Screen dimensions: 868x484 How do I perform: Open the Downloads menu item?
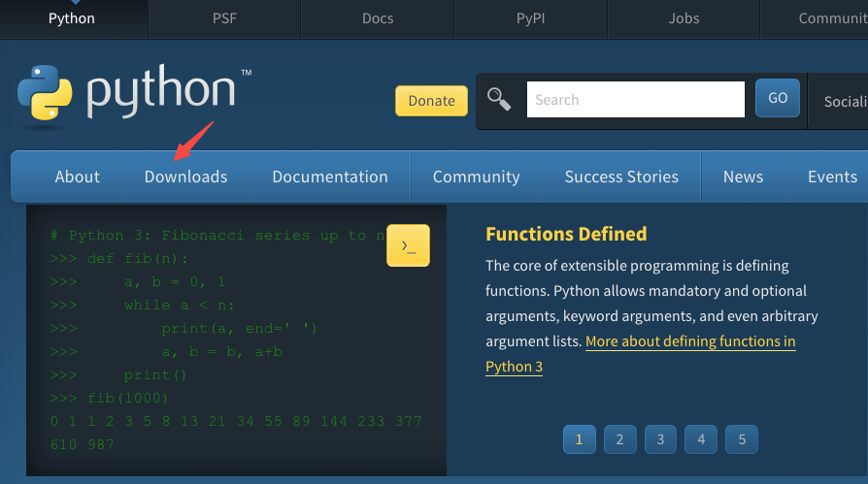coord(185,177)
